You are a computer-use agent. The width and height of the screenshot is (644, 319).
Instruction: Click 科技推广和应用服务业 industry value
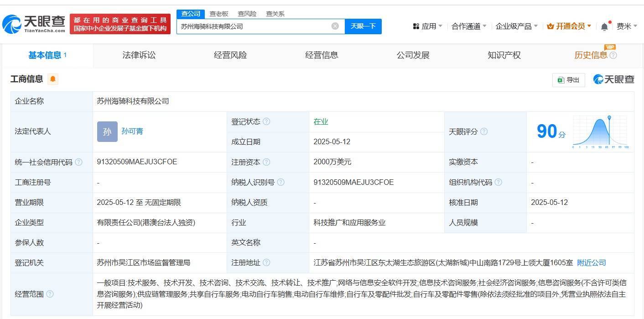(x=349, y=222)
